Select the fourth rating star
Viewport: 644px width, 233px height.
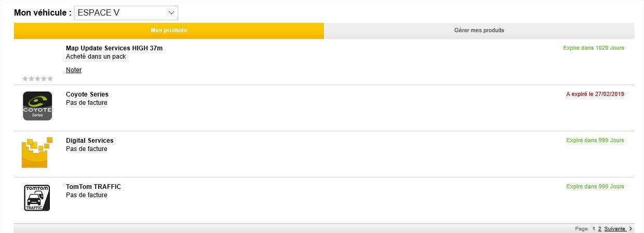coord(44,78)
